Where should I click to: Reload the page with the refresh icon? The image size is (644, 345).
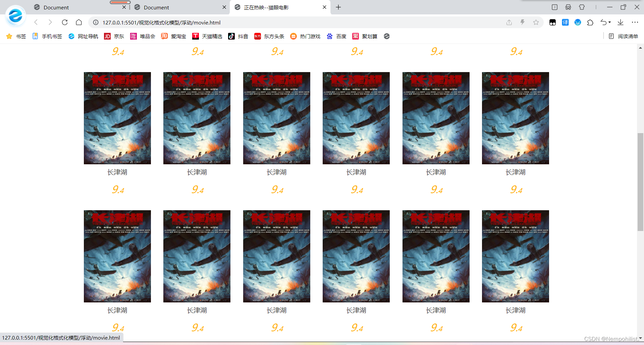point(65,22)
